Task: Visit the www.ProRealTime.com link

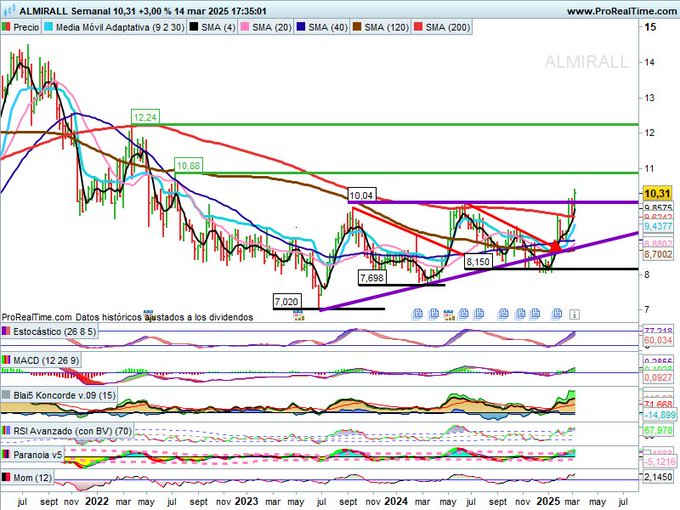Action: 623,11
